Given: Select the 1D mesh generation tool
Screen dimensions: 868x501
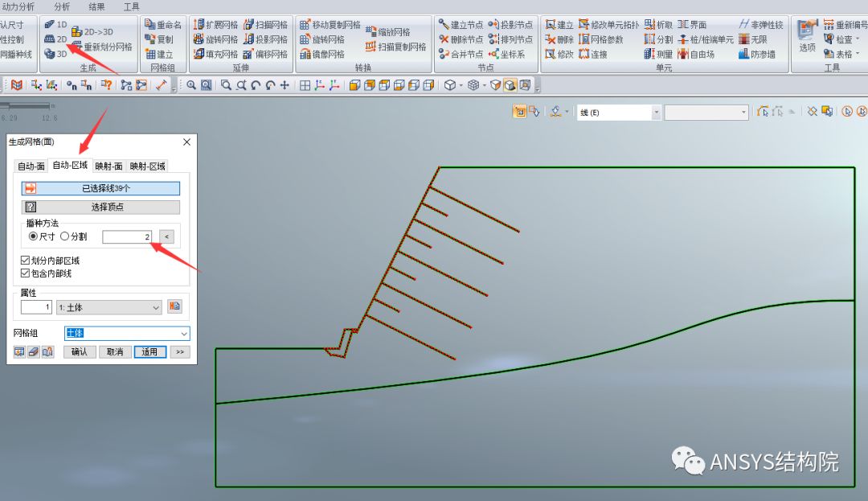Looking at the screenshot, I should (55, 24).
